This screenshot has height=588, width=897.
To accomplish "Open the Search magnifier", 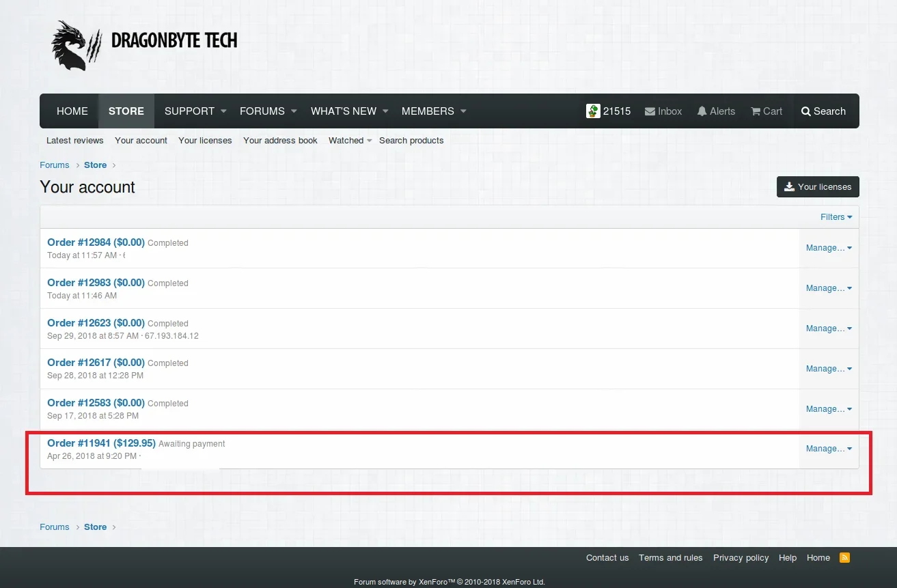I will (x=823, y=111).
